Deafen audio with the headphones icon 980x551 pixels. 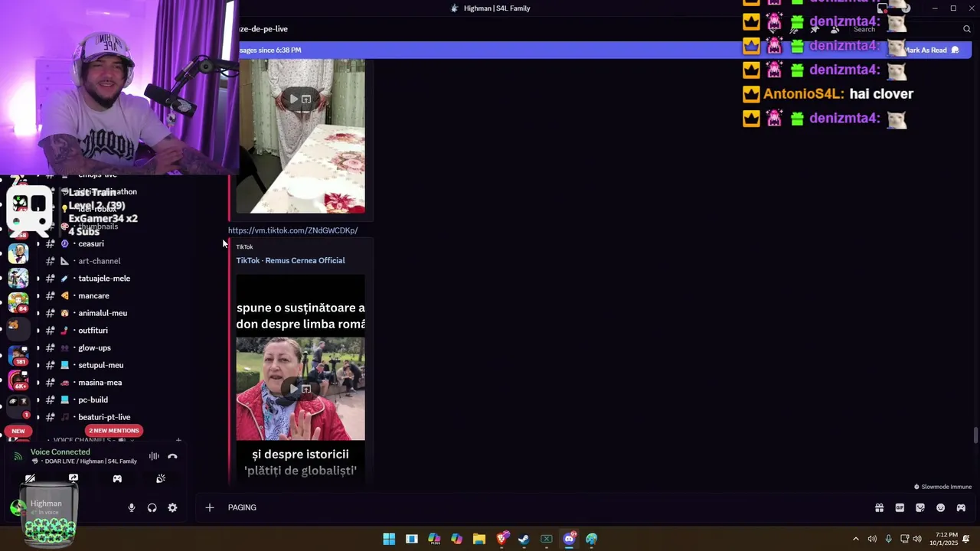click(x=152, y=507)
